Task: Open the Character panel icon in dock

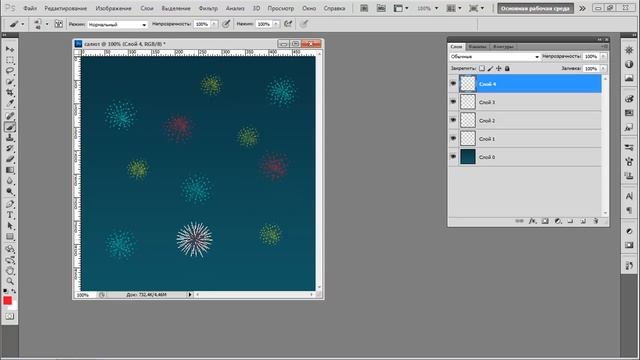Action: (629, 197)
